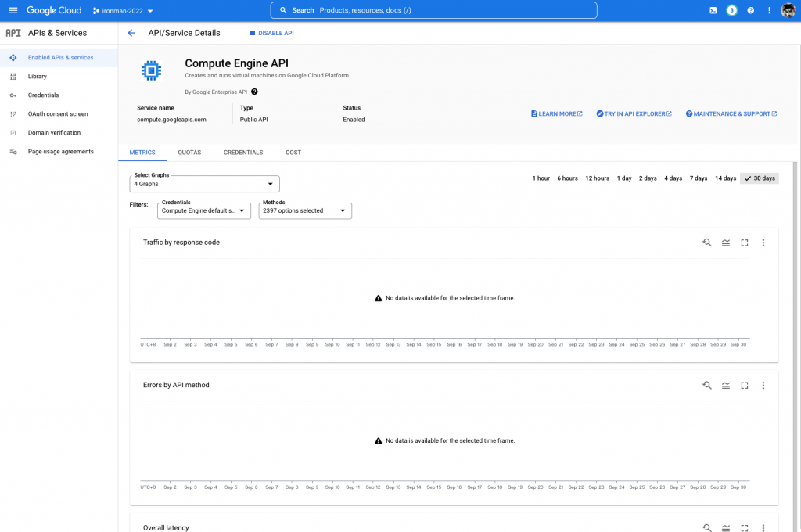Activate Cloud Shell terminal icon
Image resolution: width=801 pixels, height=532 pixels.
click(713, 10)
